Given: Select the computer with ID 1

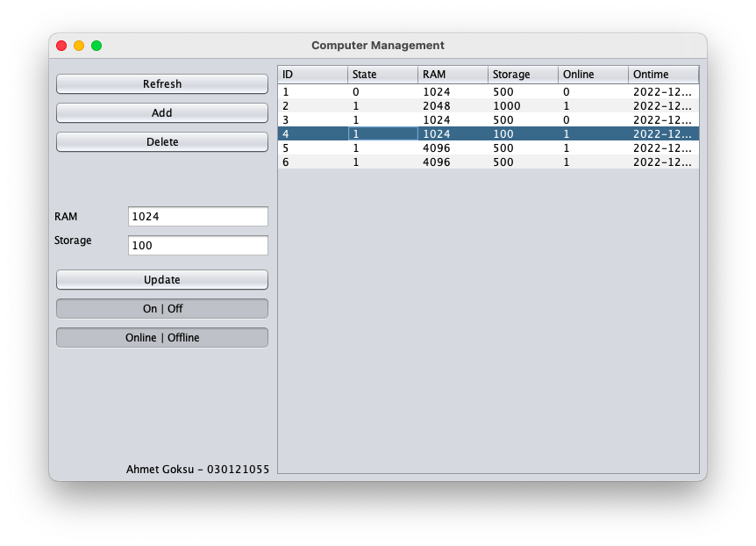Looking at the screenshot, I should 439,91.
